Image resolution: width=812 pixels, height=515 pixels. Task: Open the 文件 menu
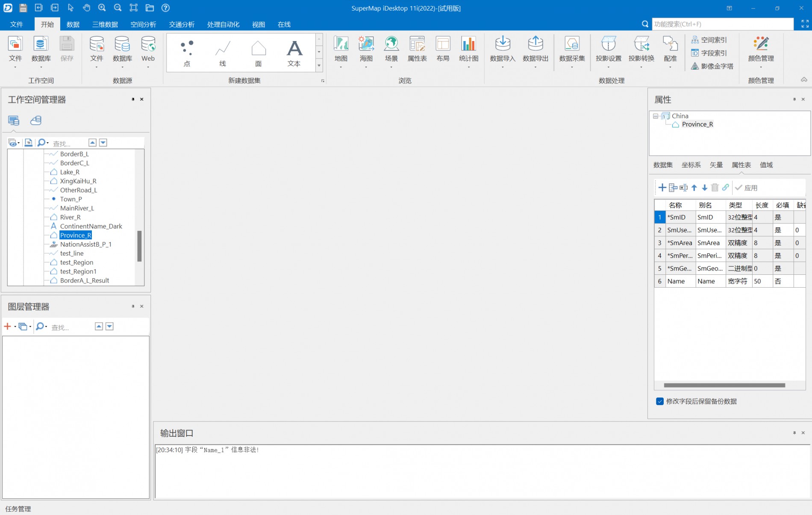(17, 24)
